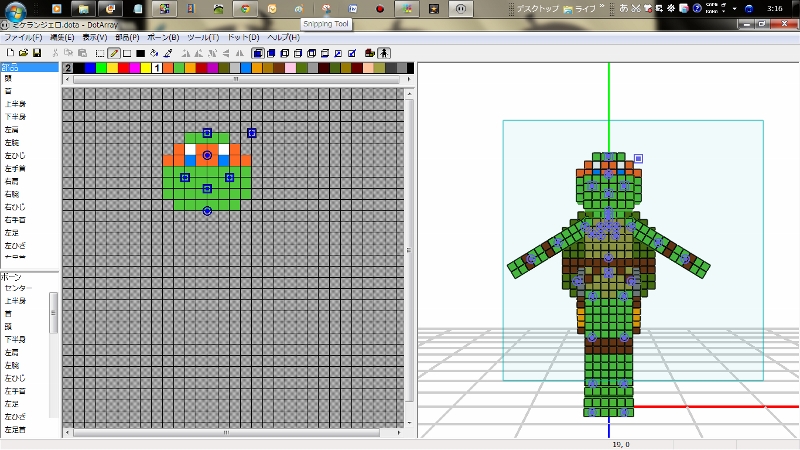Click the last greyed mirror icon
Screen dimensions: 800x450
click(240, 53)
